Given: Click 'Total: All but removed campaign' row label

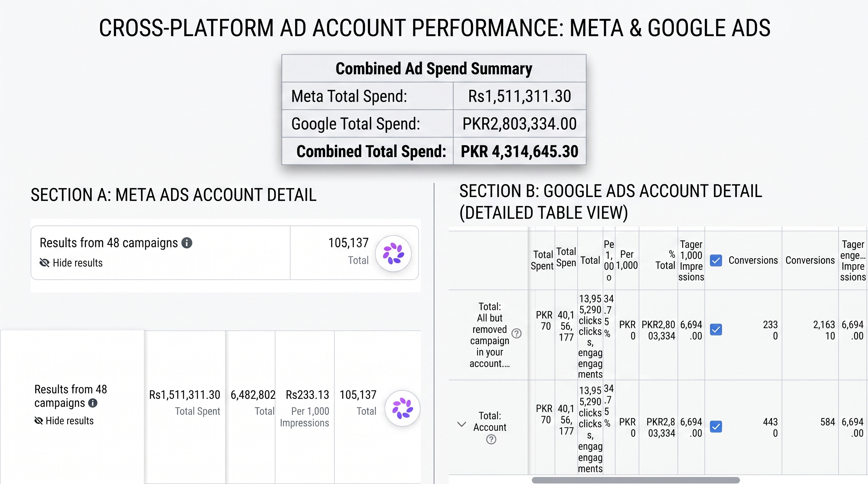Looking at the screenshot, I should point(490,335).
